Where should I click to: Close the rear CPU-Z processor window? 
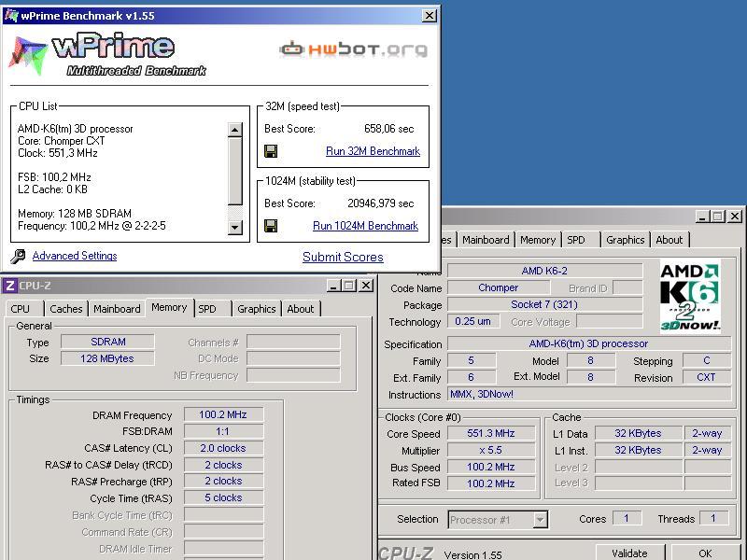[735, 217]
